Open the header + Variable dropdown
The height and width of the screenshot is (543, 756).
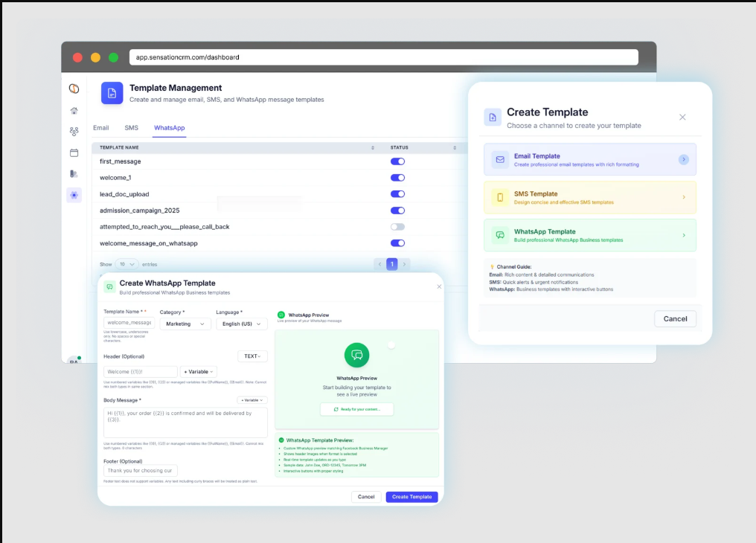(x=199, y=372)
